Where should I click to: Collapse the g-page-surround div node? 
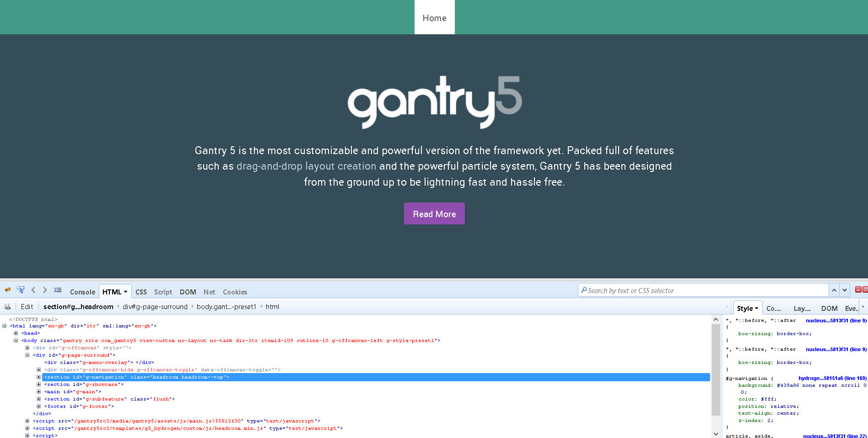(27, 355)
